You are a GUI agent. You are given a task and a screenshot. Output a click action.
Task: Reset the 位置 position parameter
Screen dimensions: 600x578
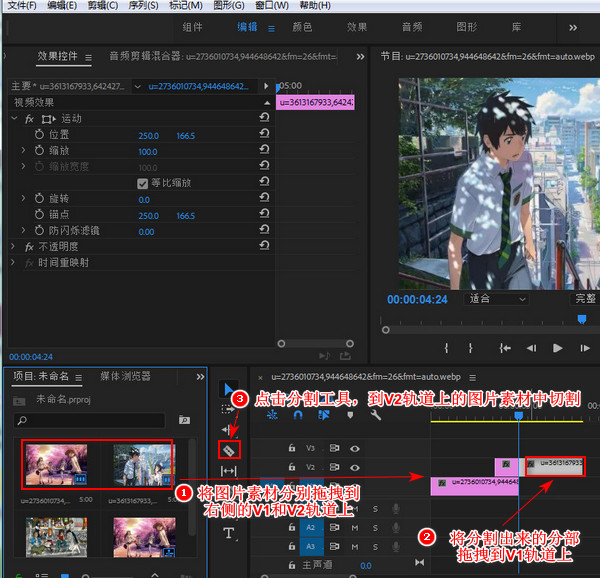pos(264,134)
